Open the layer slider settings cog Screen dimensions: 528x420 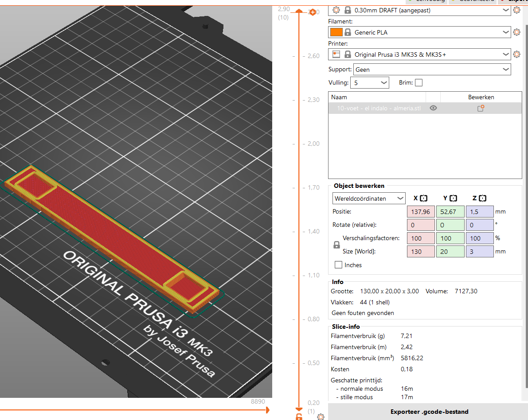tap(321, 417)
